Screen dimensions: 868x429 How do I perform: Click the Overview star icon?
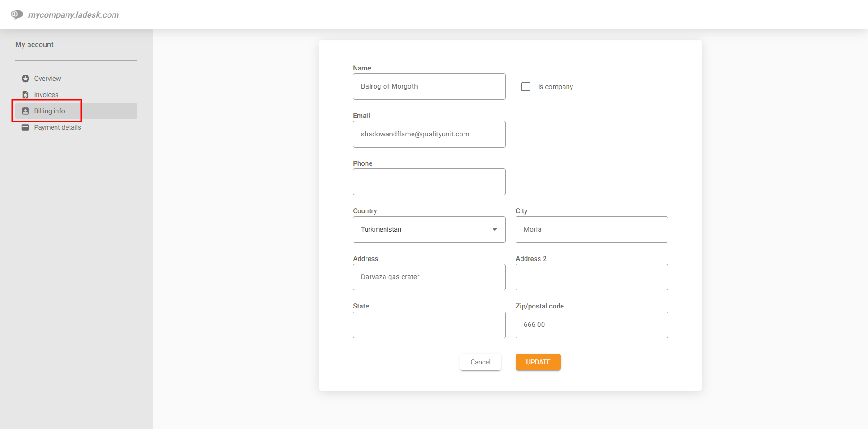point(26,79)
